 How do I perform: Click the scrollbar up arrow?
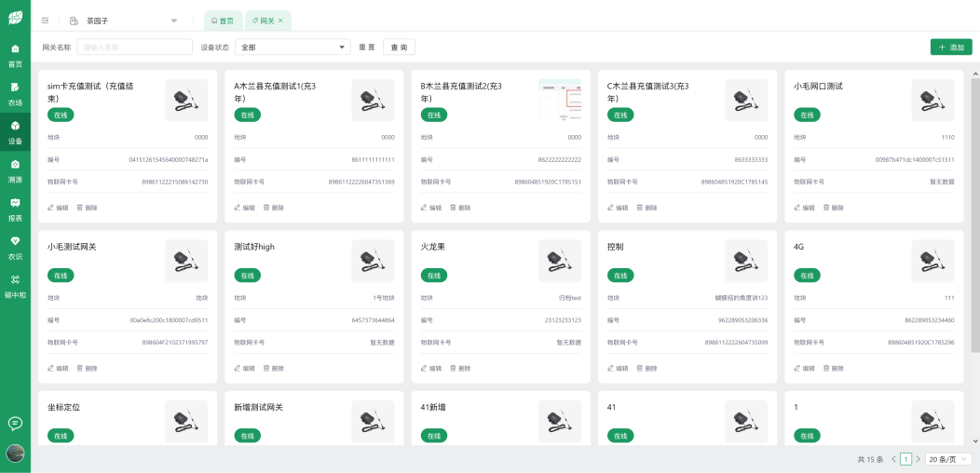pyautogui.click(x=975, y=74)
